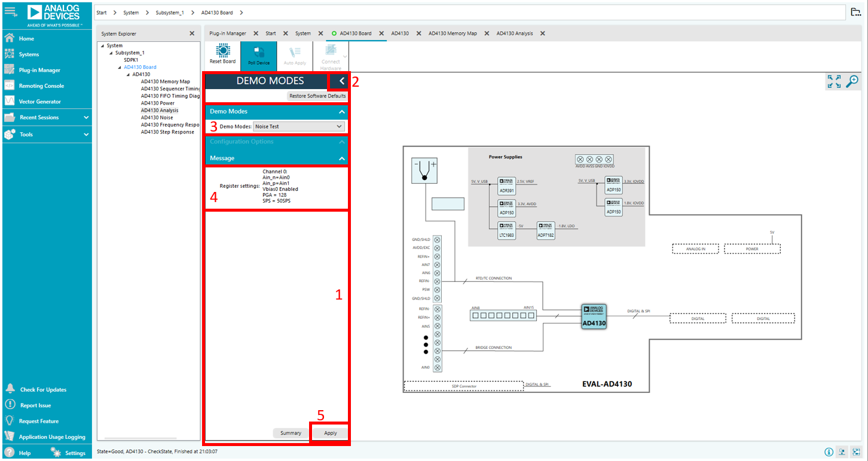Click the magnifier zoom icon on the diagram
868x461 pixels.
pos(852,82)
